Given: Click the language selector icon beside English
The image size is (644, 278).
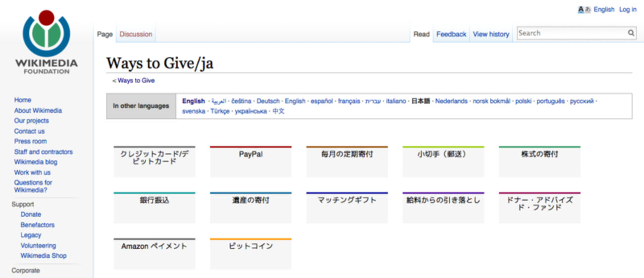Looking at the screenshot, I should pos(585,9).
